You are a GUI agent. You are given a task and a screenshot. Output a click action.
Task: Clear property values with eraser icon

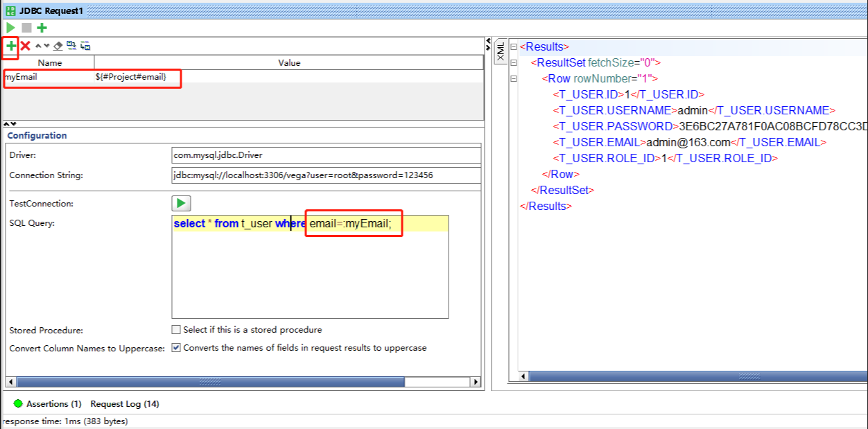(58, 46)
